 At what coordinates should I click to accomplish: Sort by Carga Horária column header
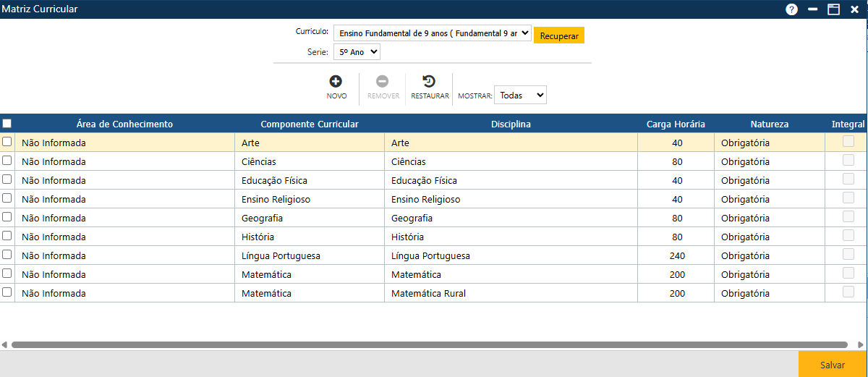(676, 124)
